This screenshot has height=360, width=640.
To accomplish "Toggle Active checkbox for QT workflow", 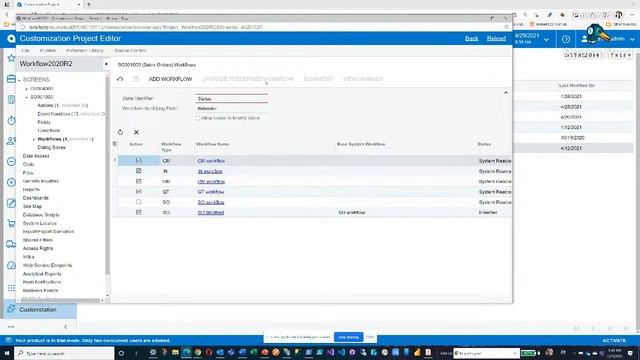I will pyautogui.click(x=138, y=191).
